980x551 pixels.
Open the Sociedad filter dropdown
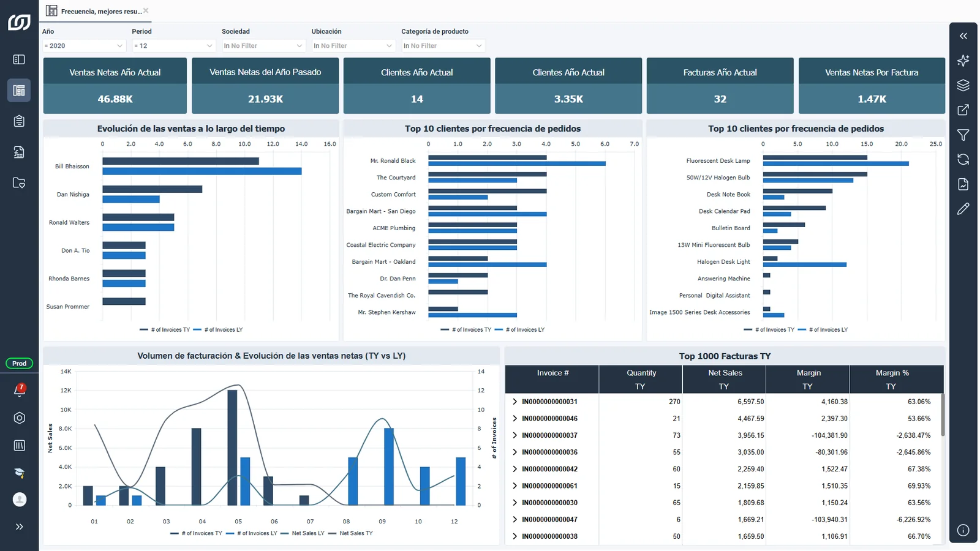pyautogui.click(x=263, y=46)
